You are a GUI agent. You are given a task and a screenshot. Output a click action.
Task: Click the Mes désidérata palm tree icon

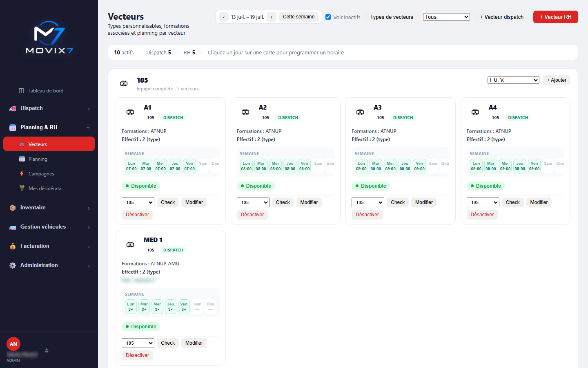[x=22, y=188]
